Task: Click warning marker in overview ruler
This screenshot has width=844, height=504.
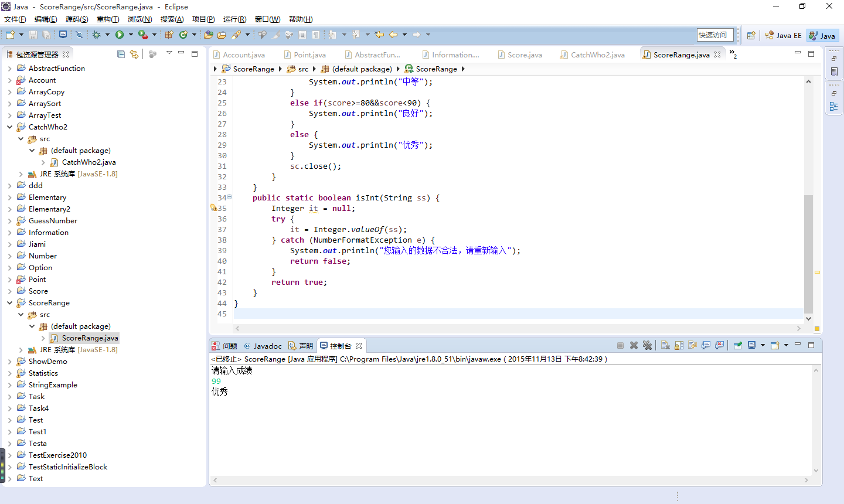Action: [816, 272]
